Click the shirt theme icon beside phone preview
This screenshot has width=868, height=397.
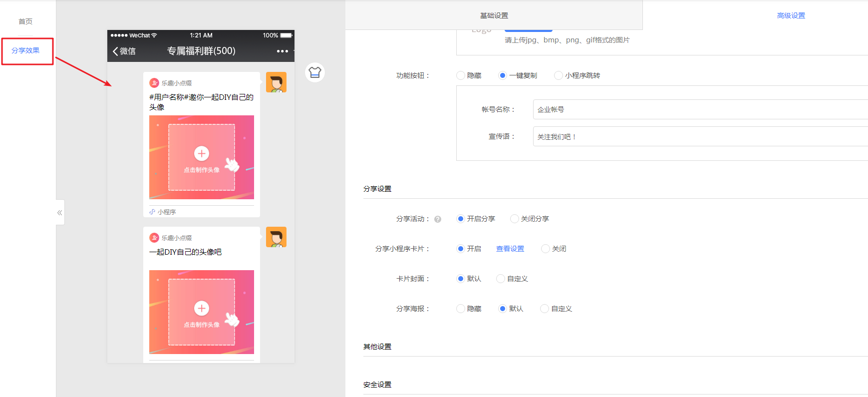click(315, 72)
